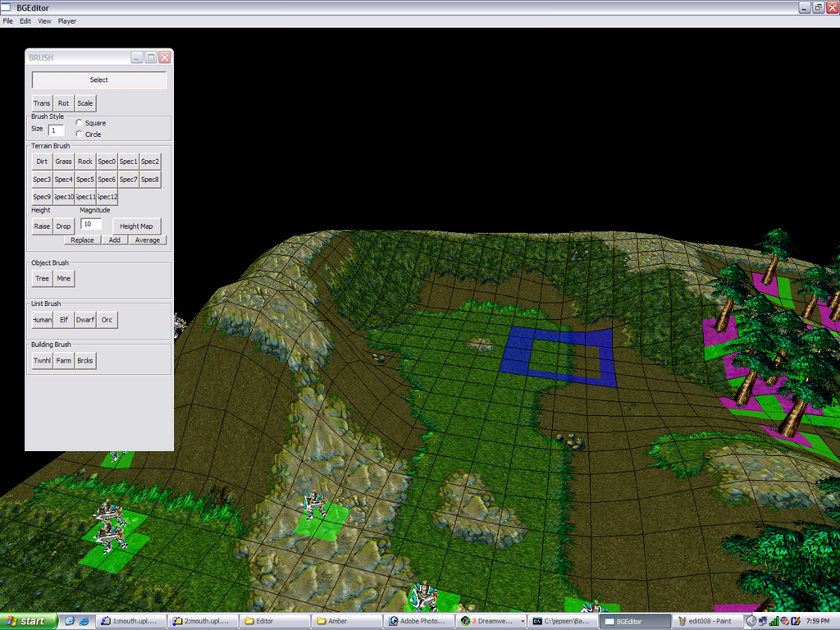The width and height of the screenshot is (840, 630).
Task: Open the File menu
Action: pyautogui.click(x=7, y=21)
